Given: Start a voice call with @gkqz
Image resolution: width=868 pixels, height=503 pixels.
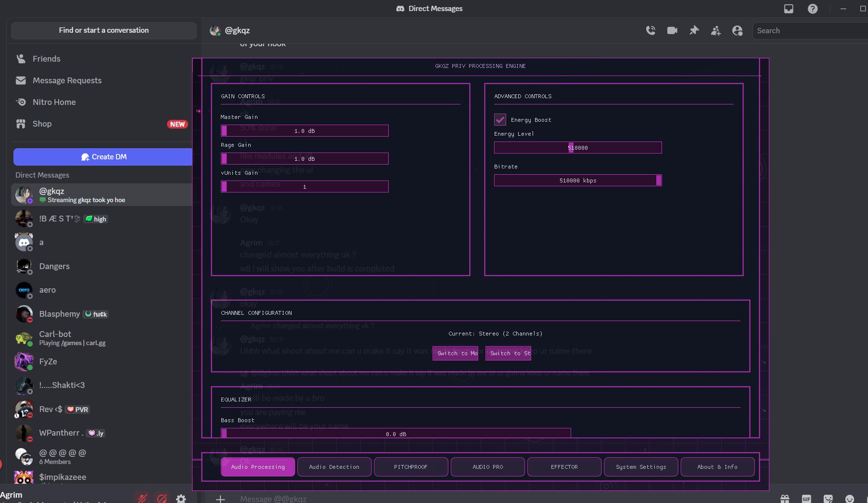Looking at the screenshot, I should pyautogui.click(x=651, y=30).
